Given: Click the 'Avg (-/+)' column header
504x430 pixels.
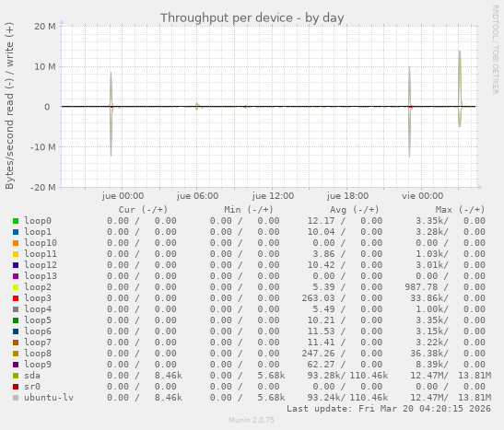Looking at the screenshot, I should (354, 210).
